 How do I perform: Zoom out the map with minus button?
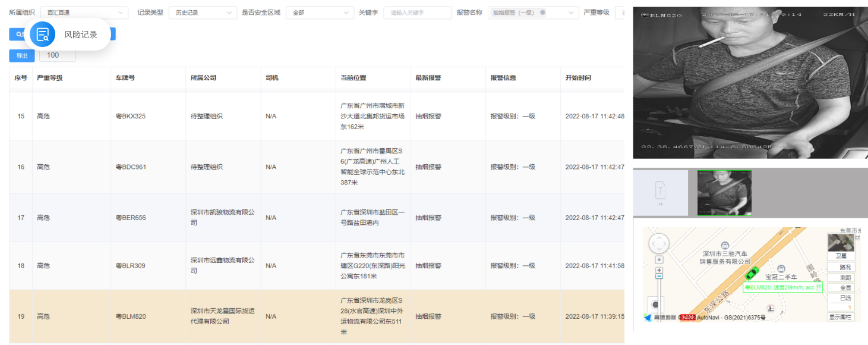point(659,277)
